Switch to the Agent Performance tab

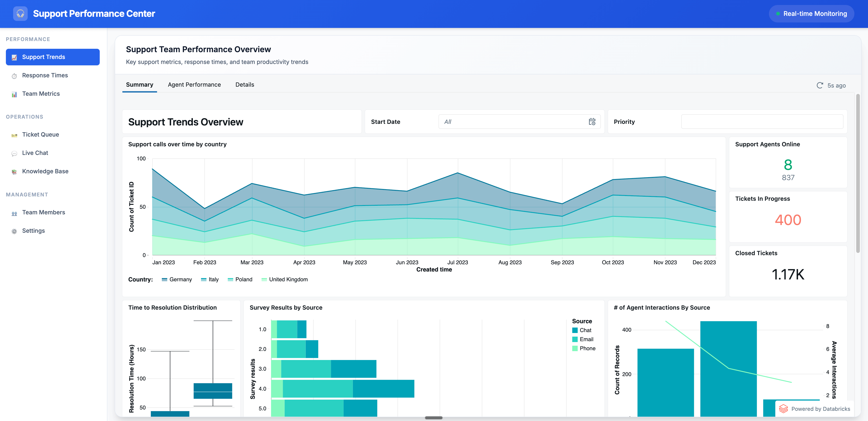tap(194, 85)
